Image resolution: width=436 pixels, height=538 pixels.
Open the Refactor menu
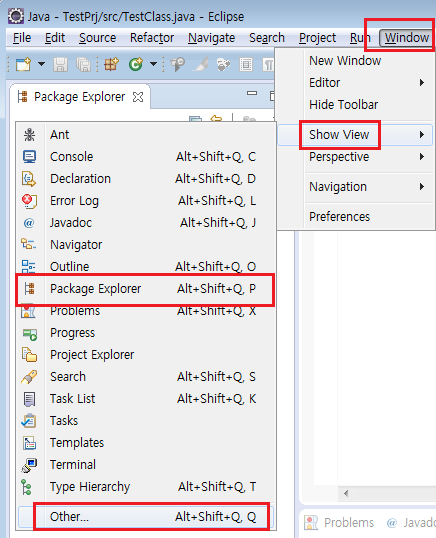(152, 38)
